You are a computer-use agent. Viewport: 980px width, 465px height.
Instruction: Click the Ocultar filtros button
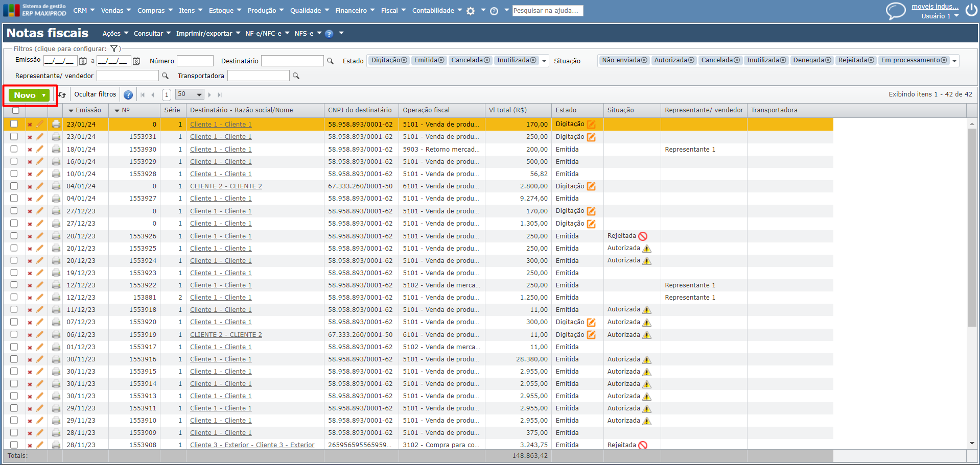coord(95,94)
